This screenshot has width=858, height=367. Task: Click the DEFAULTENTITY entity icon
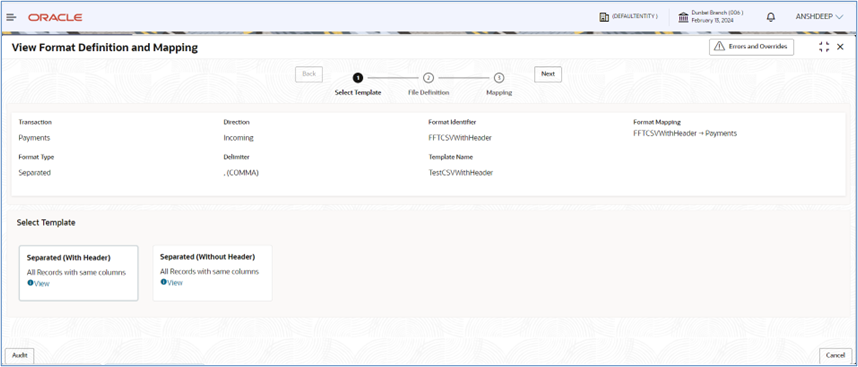click(x=604, y=17)
